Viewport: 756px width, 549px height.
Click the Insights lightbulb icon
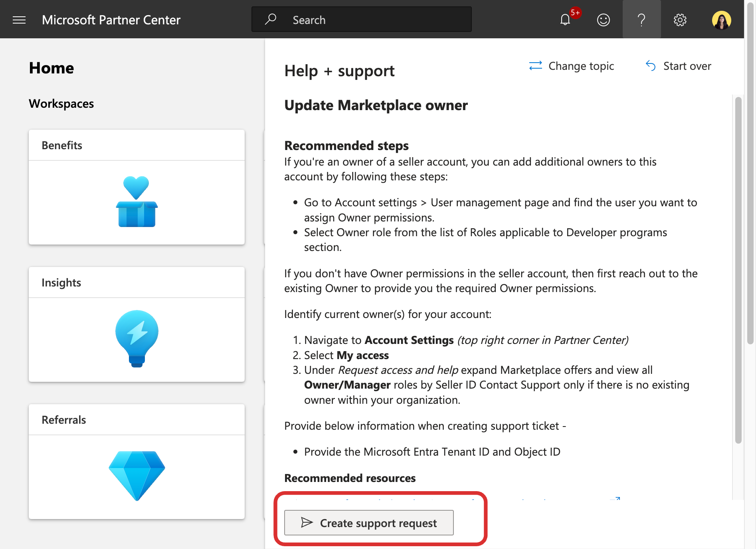(x=137, y=338)
